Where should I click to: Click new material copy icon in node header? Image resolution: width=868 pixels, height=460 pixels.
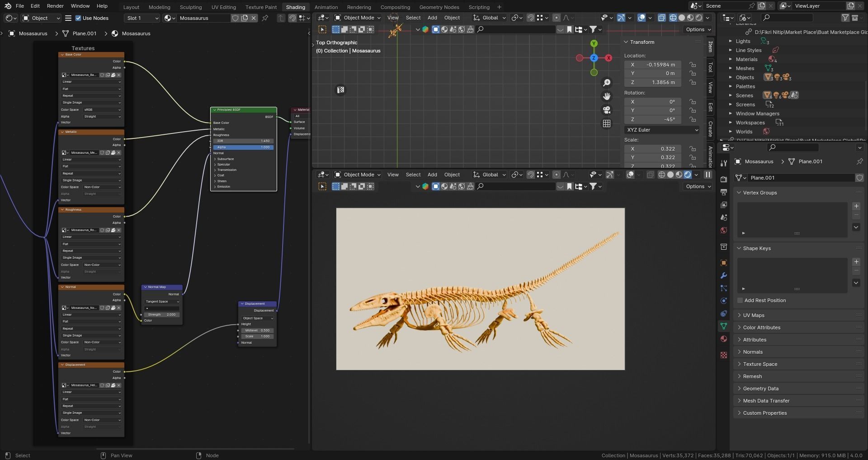pos(245,18)
